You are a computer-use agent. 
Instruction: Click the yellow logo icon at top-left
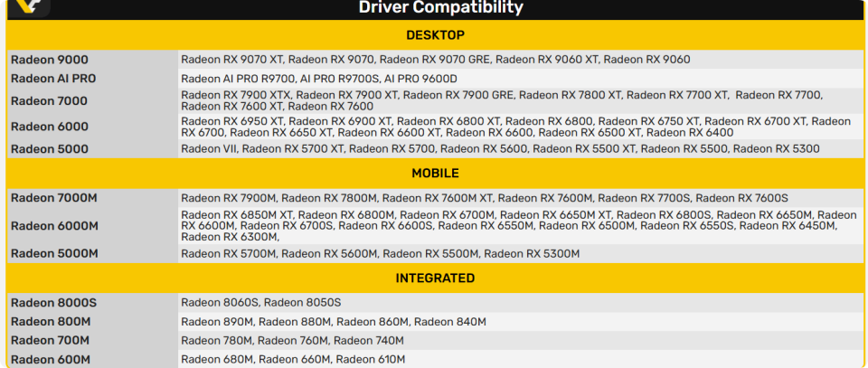(x=29, y=6)
